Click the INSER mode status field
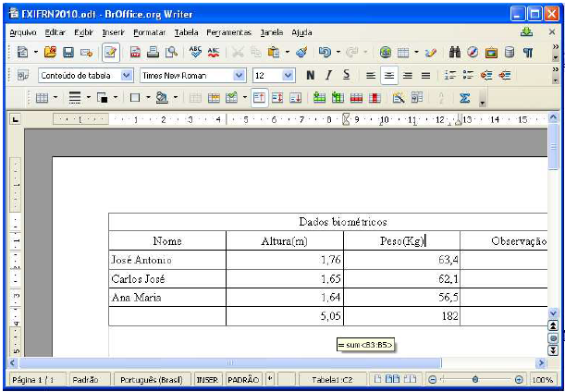The image size is (565, 392). coord(205,379)
